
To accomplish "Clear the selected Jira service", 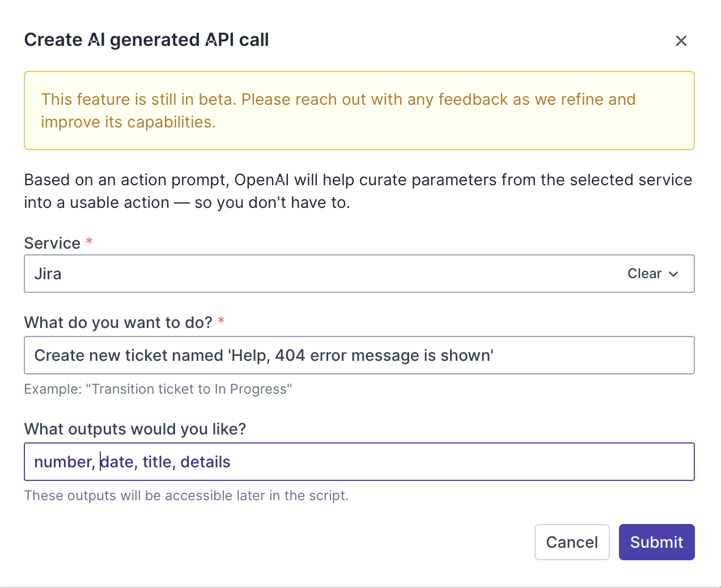I will click(x=644, y=274).
